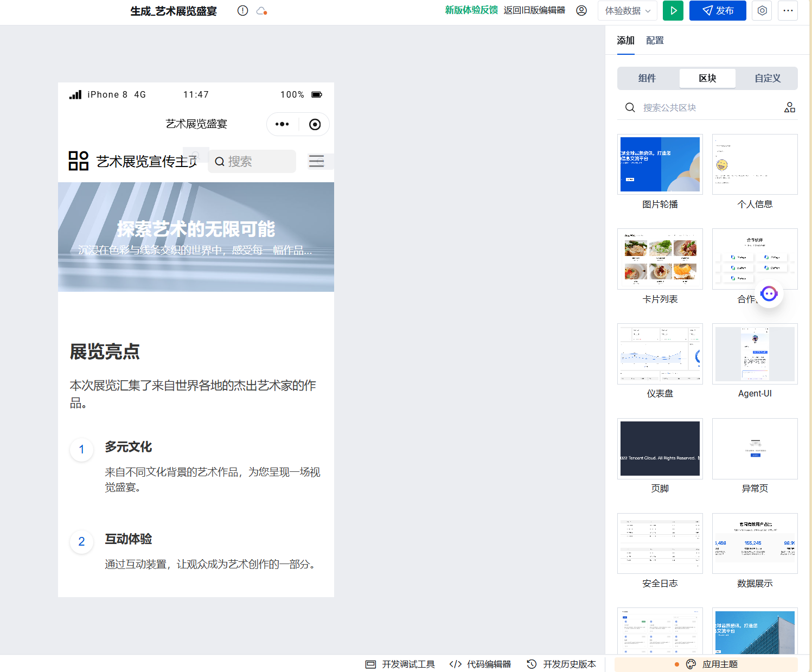Expand the 体验数据 dropdown
This screenshot has width=812, height=672.
point(628,10)
